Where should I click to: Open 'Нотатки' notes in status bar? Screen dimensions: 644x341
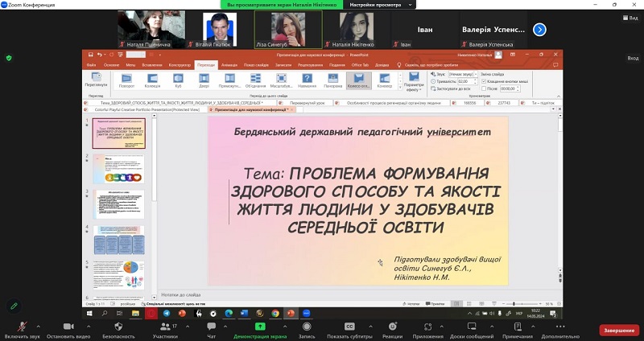point(411,304)
